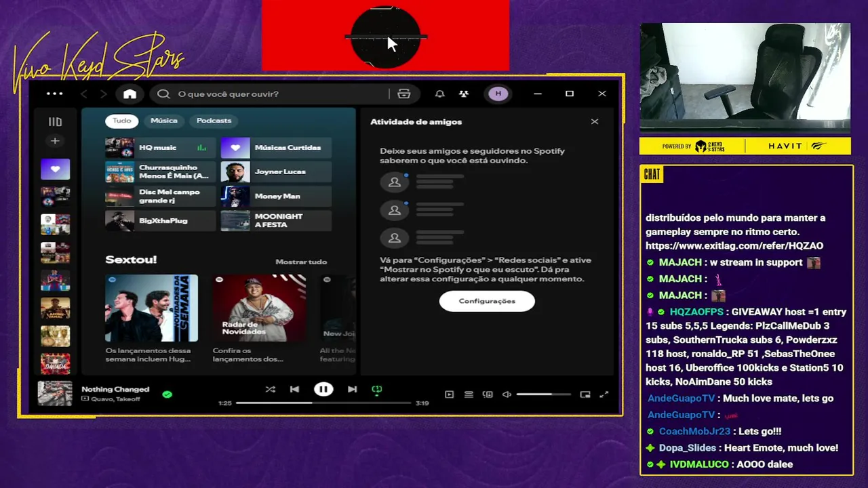
Task: Close the 'Atividade de amigos' panel
Action: 595,122
